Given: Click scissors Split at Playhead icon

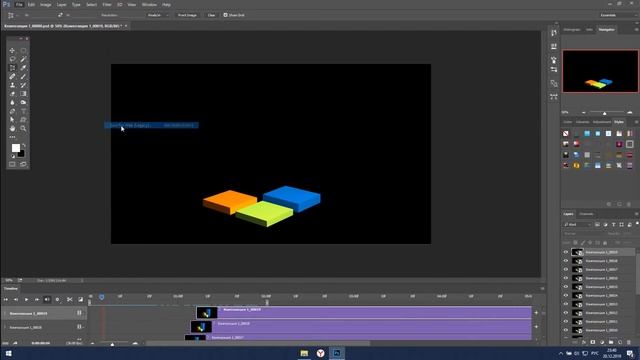Looking at the screenshot, I should tap(70, 300).
